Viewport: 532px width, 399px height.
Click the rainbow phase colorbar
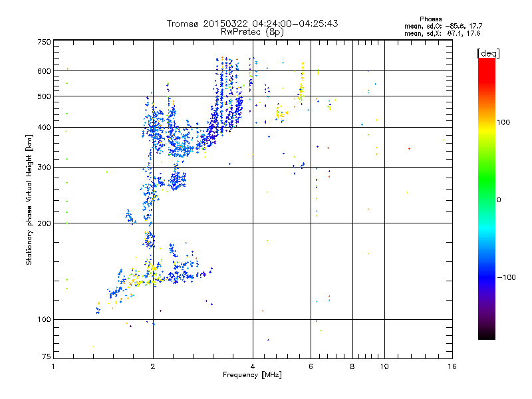tap(487, 198)
